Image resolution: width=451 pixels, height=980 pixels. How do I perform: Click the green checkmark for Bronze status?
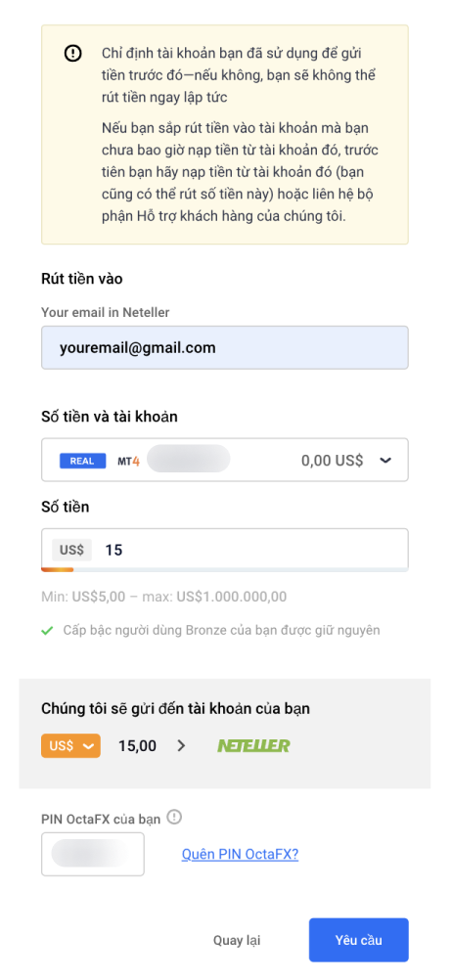47,631
